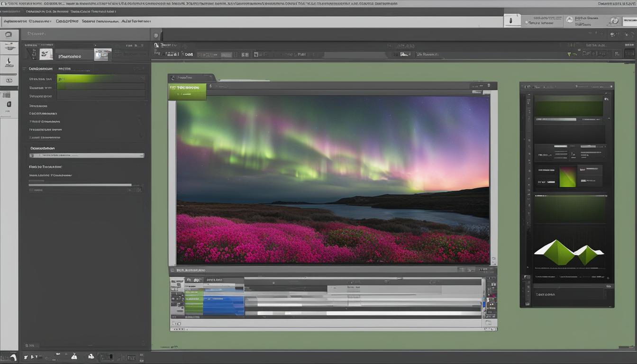Click the green labeled button on the preview frame
Screen dimensions: 637x364
[x=187, y=90]
